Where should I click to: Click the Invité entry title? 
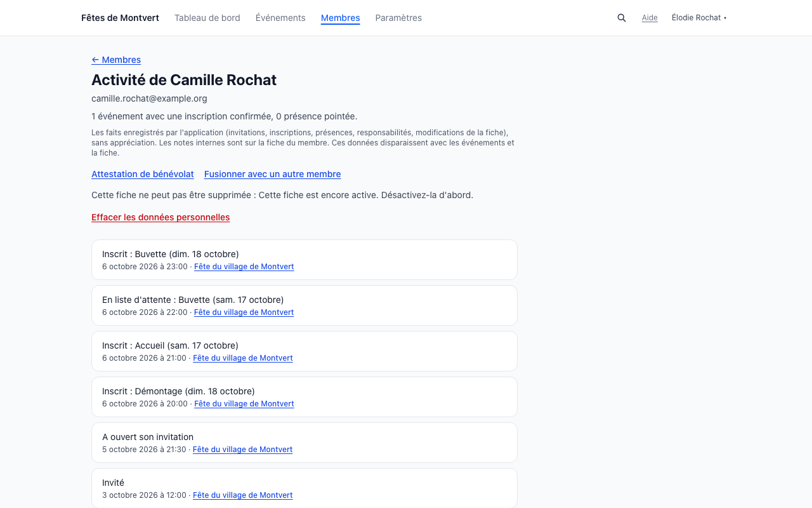pos(113,483)
